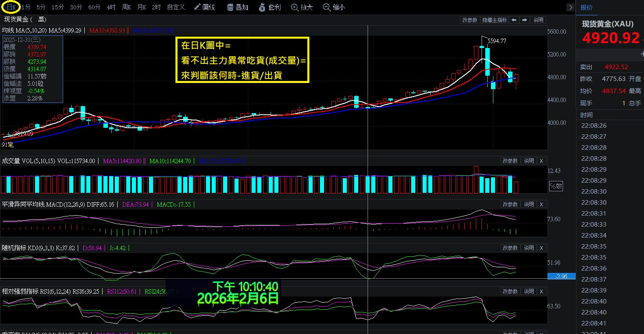644x334 pixels.
Task: Select the 2时 timeframe
Action: pos(156,7)
